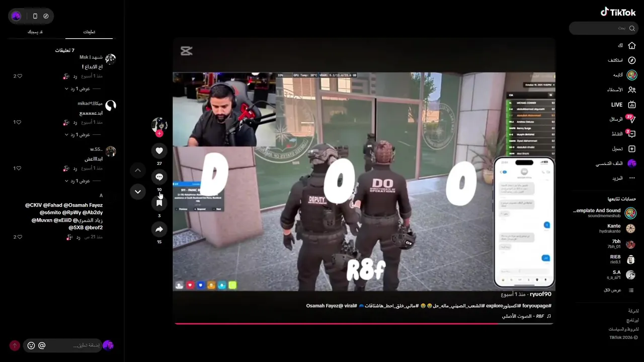The image size is (644, 362).
Task: Click the @ mention icon in comment box
Action: click(42, 345)
